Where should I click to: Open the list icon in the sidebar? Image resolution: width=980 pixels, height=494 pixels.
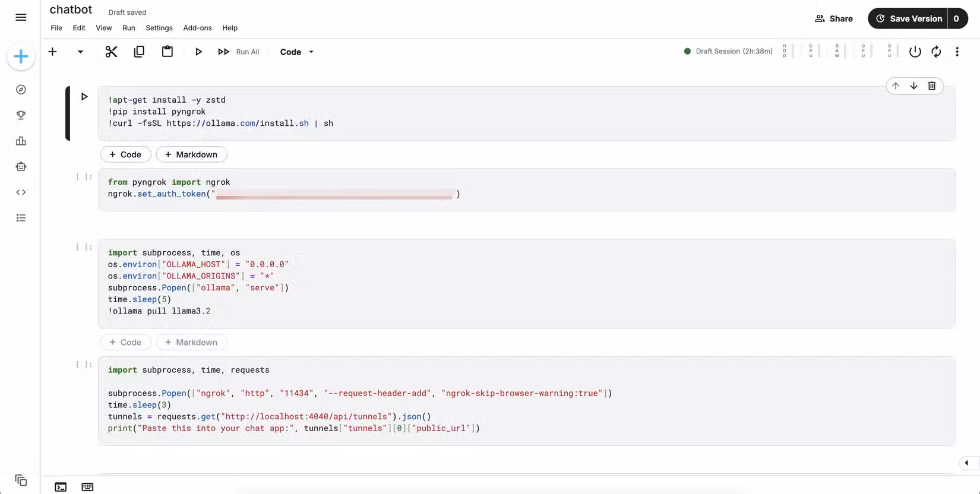pyautogui.click(x=21, y=218)
